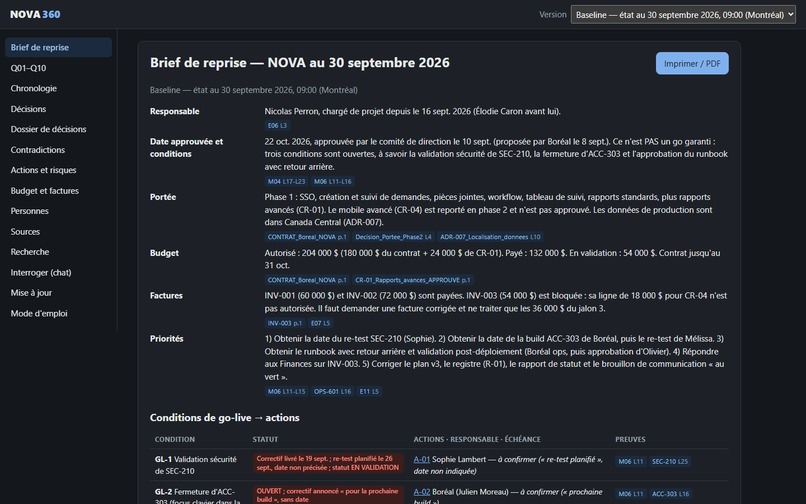The height and width of the screenshot is (504, 806).
Task: Open action link A-02
Action: [422, 492]
